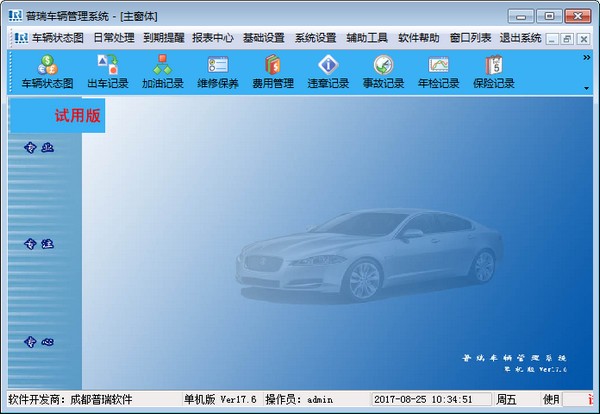This screenshot has height=414, width=600.
Task: Click the 试用版 trial label
Action: [x=77, y=116]
